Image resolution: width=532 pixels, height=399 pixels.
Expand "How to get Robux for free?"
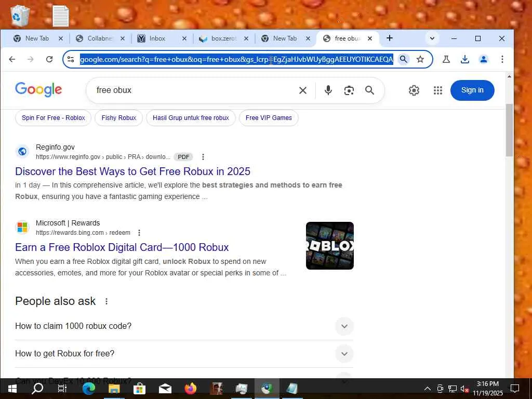pos(184,353)
